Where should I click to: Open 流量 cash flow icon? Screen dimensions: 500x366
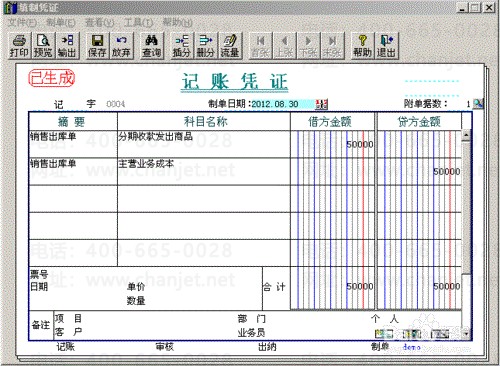click(x=230, y=46)
